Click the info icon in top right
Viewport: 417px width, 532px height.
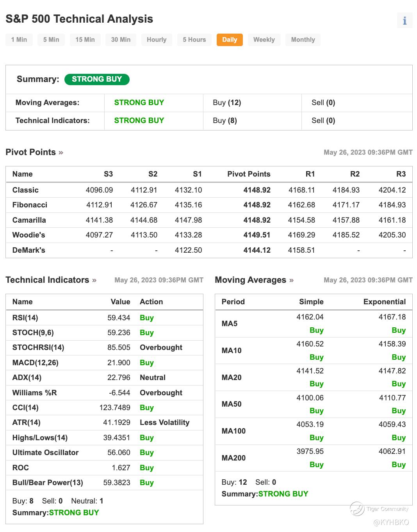[x=405, y=20]
